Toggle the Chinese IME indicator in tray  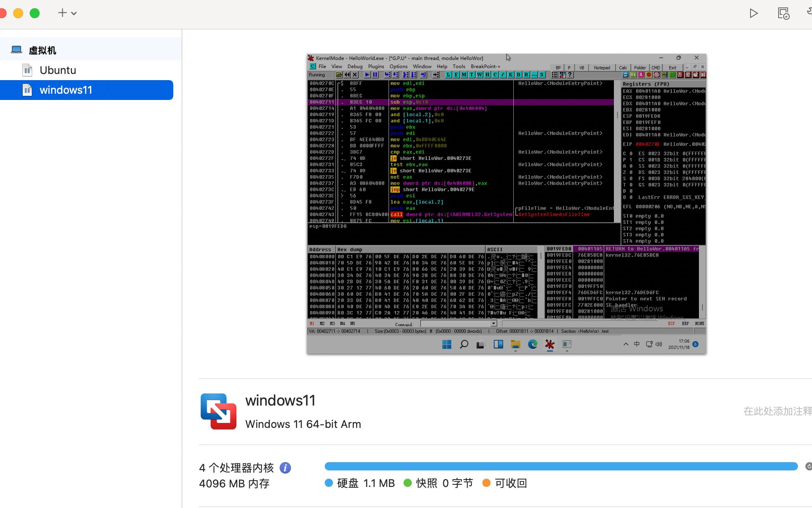pyautogui.click(x=637, y=344)
